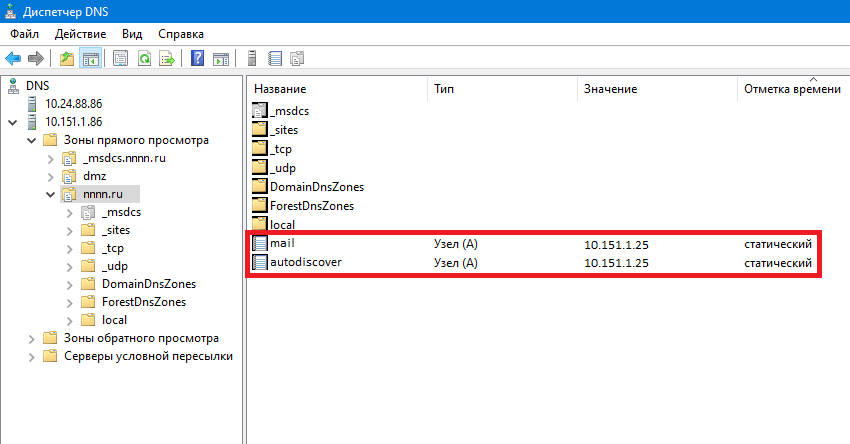Open the Вид menu
Viewport: 850px width, 444px height.
tap(132, 34)
